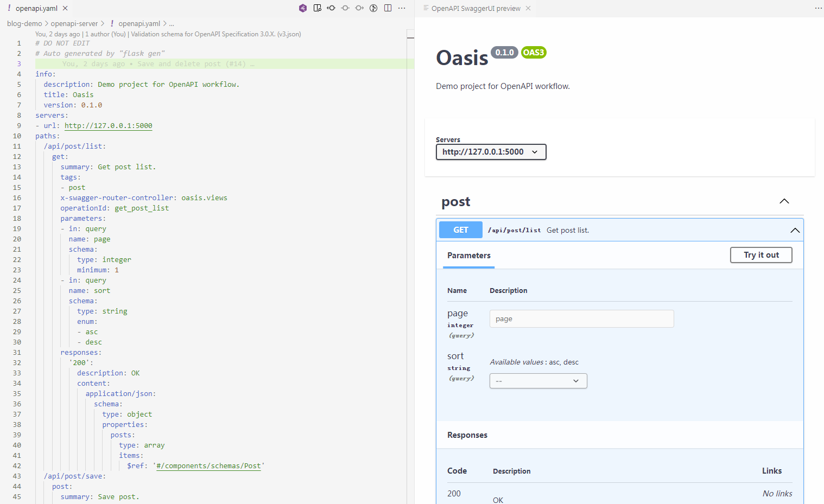Follow the http://127.0.0.1:5000 URL link in editor

108,126
